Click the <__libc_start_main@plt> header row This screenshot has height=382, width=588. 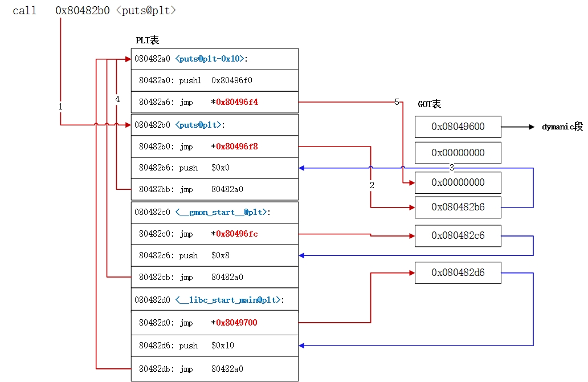[x=214, y=299]
